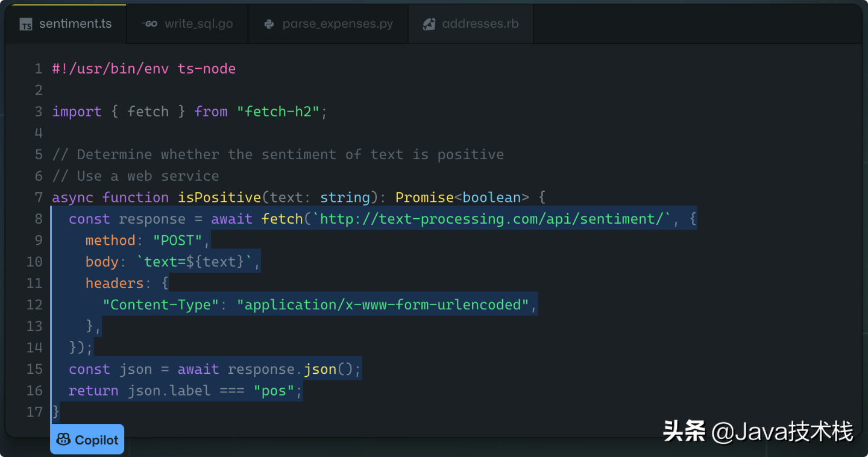868x457 pixels.
Task: Click the comment 'Determine whether the sentiment of text is positive'
Action: click(x=291, y=154)
